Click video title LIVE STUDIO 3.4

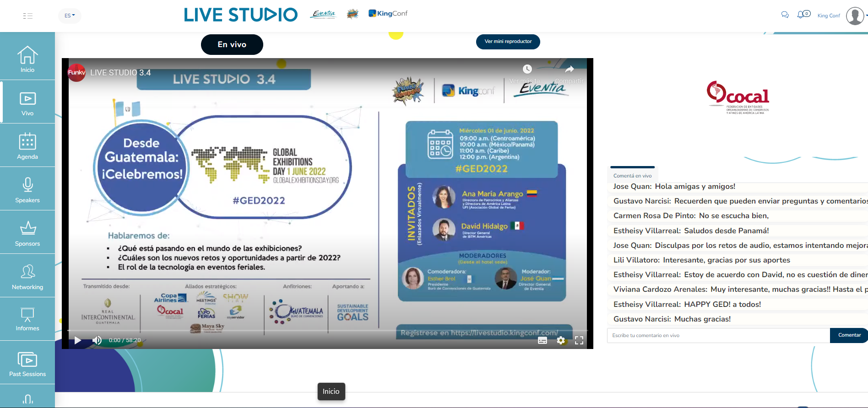click(120, 73)
